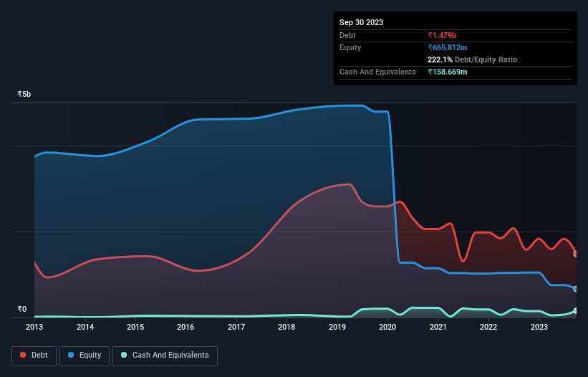Click the 2018 x-axis label
The height and width of the screenshot is (377, 588).
tap(286, 327)
